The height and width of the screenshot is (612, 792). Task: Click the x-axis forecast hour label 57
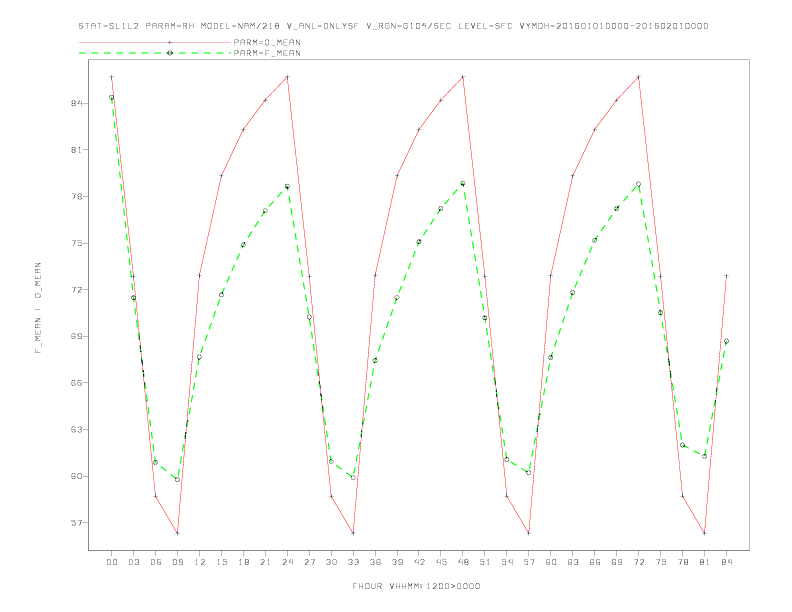pos(529,562)
